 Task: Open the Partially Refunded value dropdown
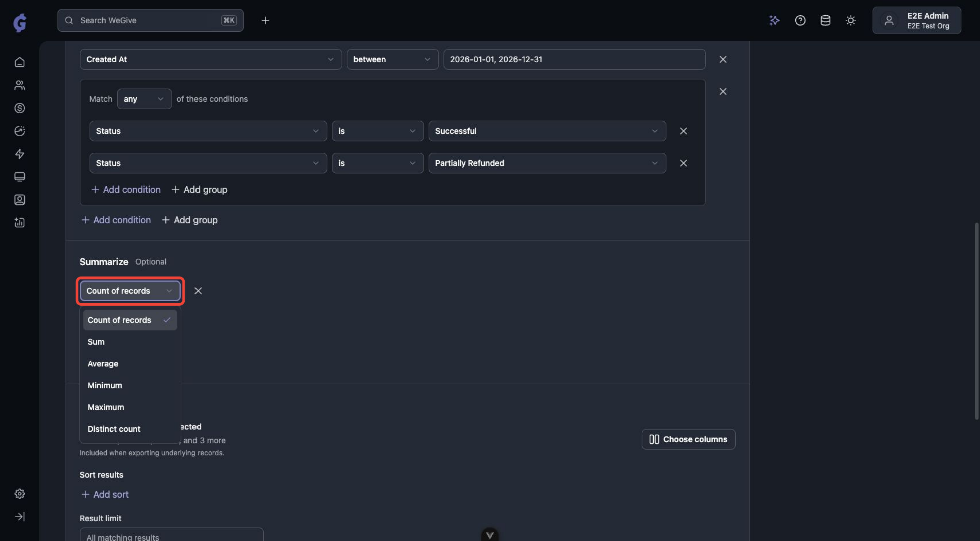[x=547, y=163]
